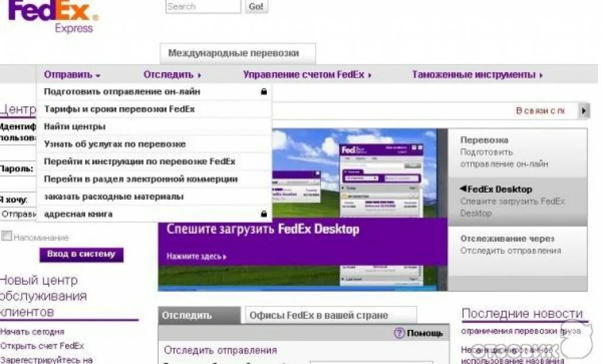Click the 'В связи с' news ticker link
Image resolution: width=602 pixels, height=364 pixels.
[541, 111]
